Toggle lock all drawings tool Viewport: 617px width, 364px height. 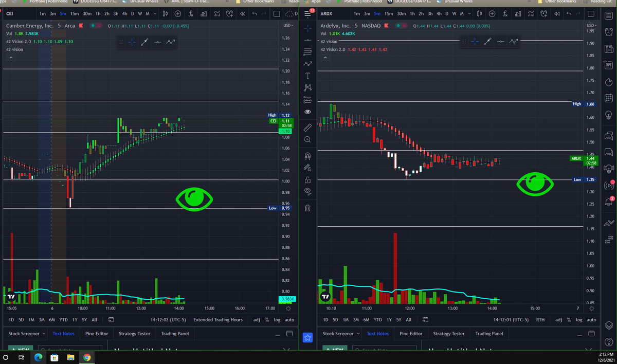307,180
